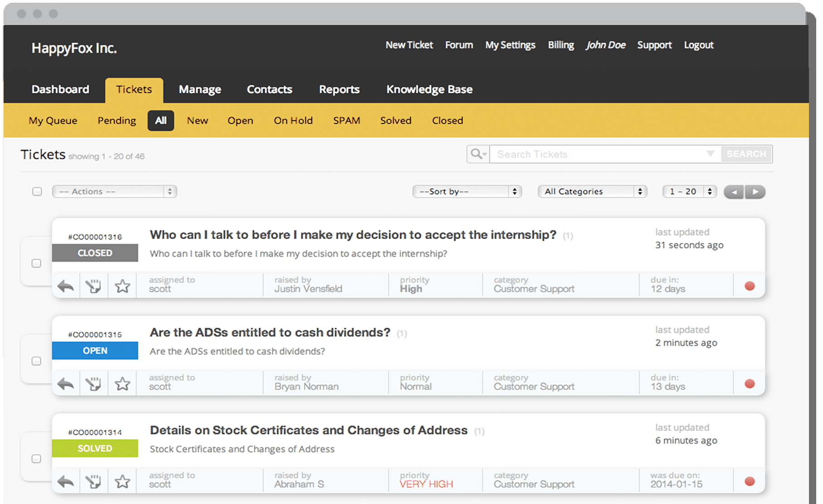Open the Contacts tab
This screenshot has height=504, width=823.
coord(270,89)
